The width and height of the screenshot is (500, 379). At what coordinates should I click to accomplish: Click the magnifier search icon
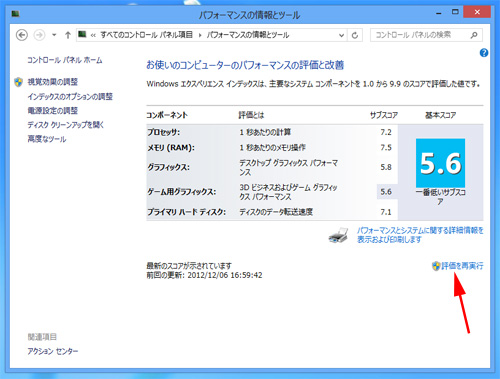point(474,35)
